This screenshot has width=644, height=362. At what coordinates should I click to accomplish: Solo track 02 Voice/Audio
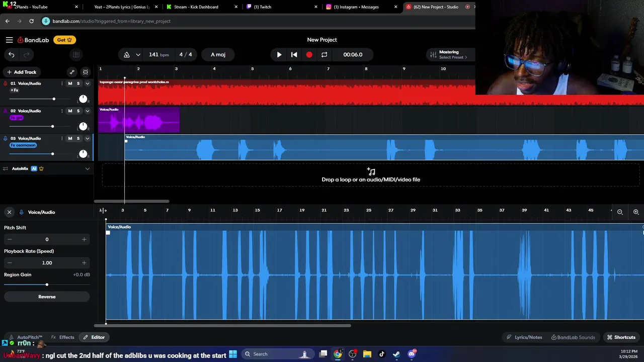[78, 111]
